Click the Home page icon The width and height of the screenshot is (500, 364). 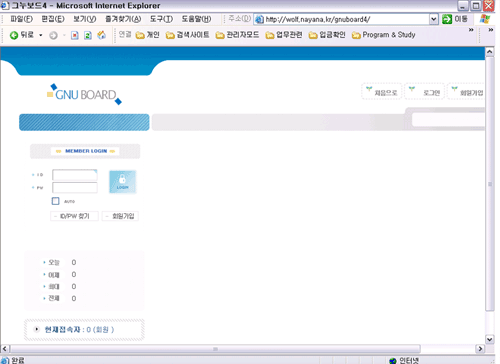(101, 35)
